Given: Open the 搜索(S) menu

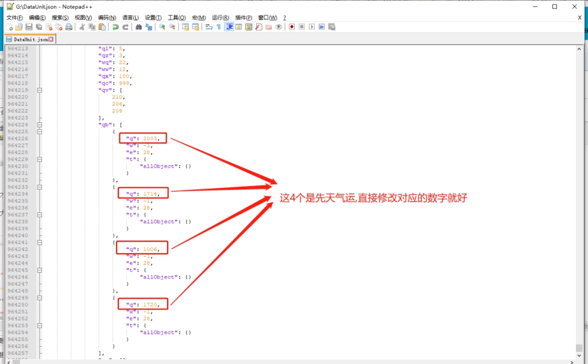Looking at the screenshot, I should click(x=60, y=18).
